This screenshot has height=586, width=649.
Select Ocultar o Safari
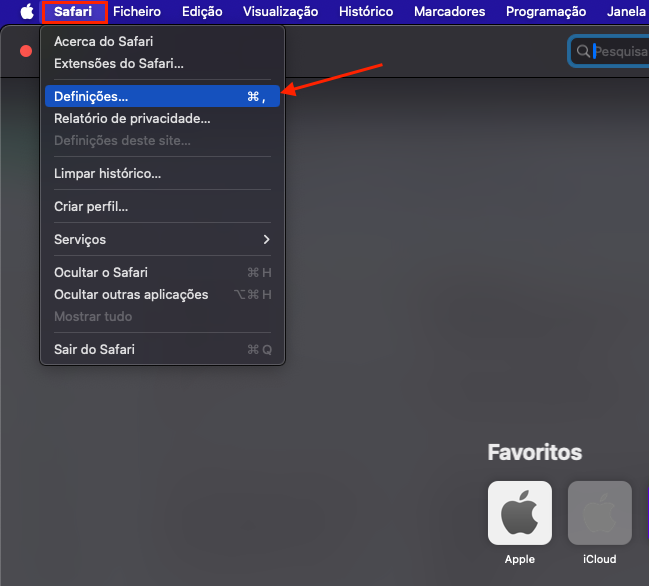(x=162, y=272)
